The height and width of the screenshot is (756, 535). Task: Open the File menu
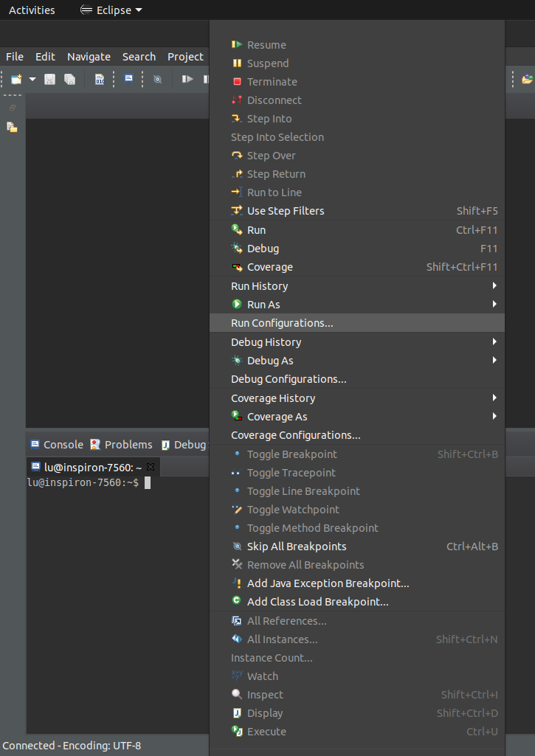15,57
